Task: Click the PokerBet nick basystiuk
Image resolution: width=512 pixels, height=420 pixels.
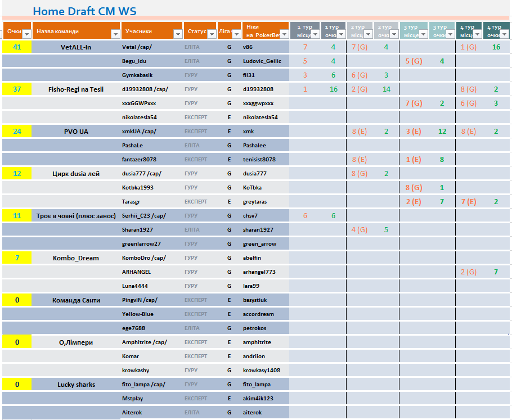Action: coord(255,300)
